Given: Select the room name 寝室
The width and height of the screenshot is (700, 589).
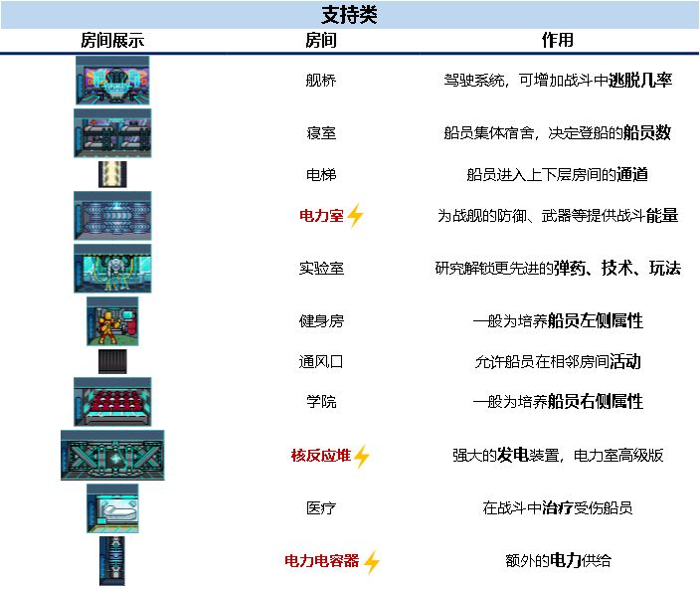Looking at the screenshot, I should (x=321, y=133).
